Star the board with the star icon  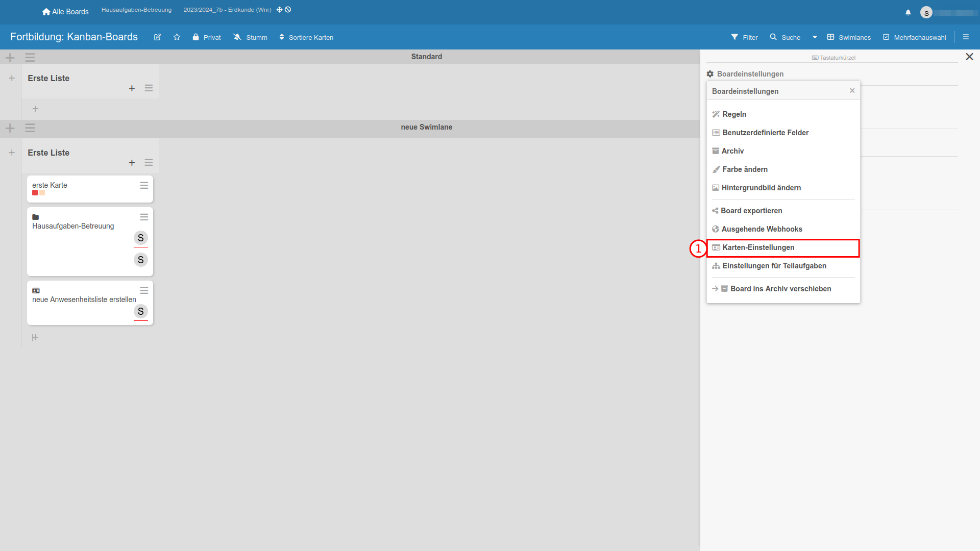pyautogui.click(x=177, y=37)
